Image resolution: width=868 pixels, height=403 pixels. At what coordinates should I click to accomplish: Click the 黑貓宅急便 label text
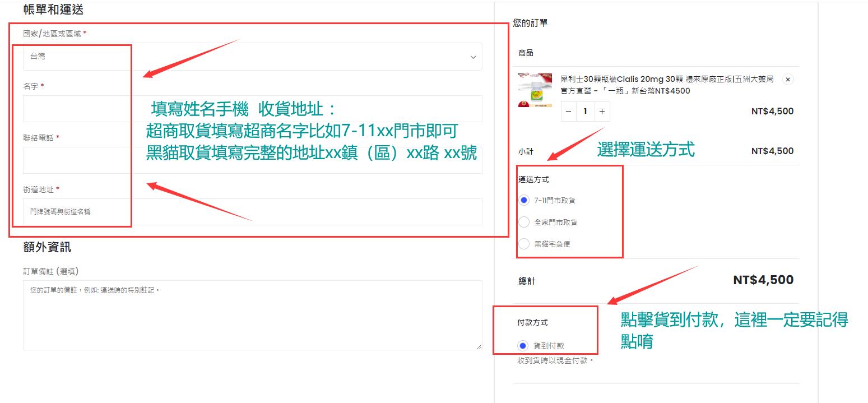click(x=552, y=244)
